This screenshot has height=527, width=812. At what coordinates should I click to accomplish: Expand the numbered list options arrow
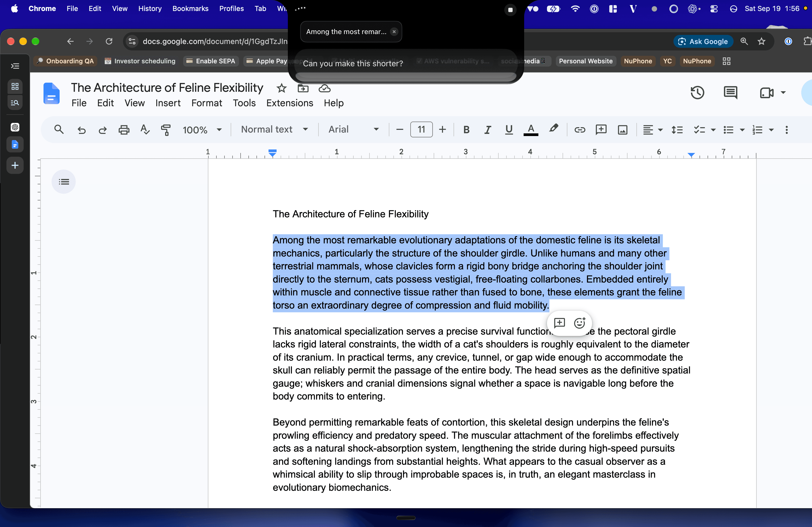771,130
